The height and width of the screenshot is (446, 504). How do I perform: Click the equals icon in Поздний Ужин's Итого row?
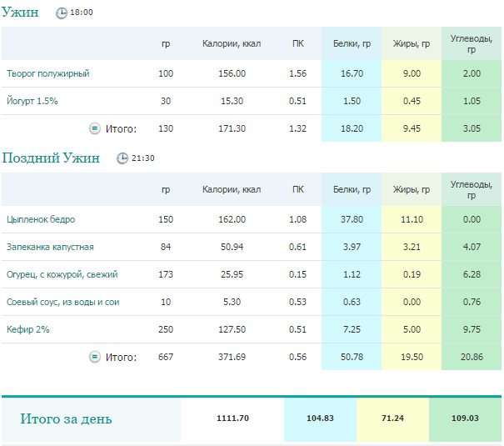coord(95,357)
